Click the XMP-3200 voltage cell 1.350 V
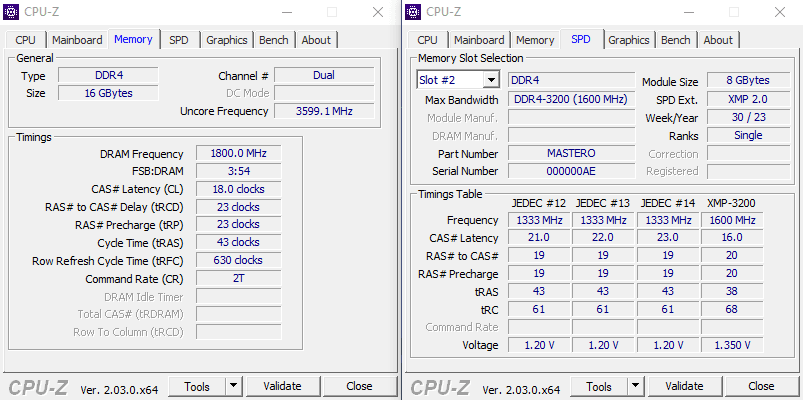This screenshot has height=400, width=803. (732, 345)
